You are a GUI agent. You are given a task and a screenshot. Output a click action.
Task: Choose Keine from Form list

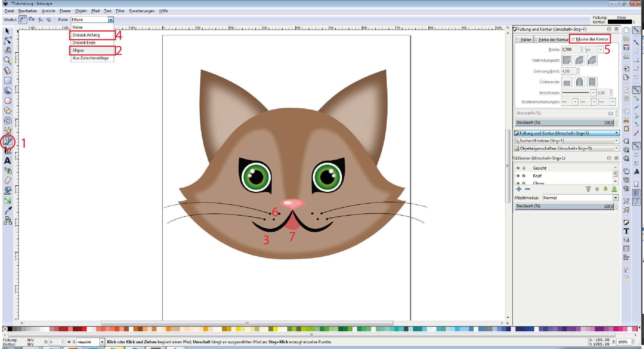click(x=92, y=27)
